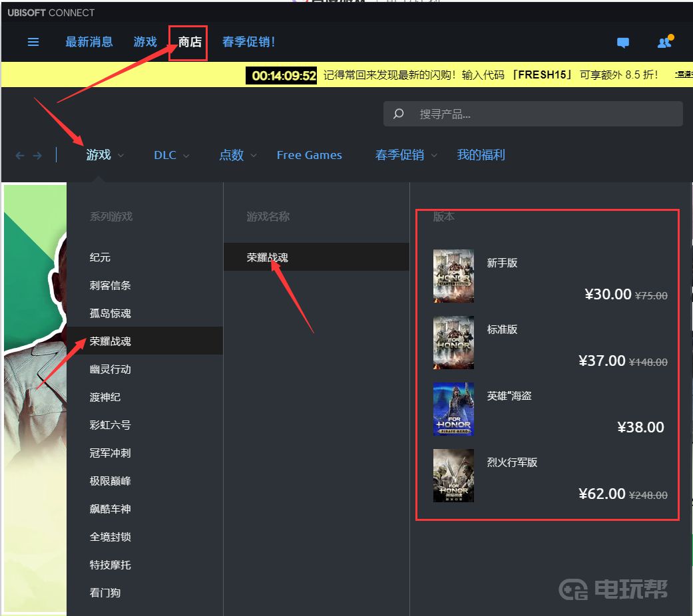Expand the 点数 dropdown menu
Image resolution: width=693 pixels, height=616 pixels.
coord(238,155)
